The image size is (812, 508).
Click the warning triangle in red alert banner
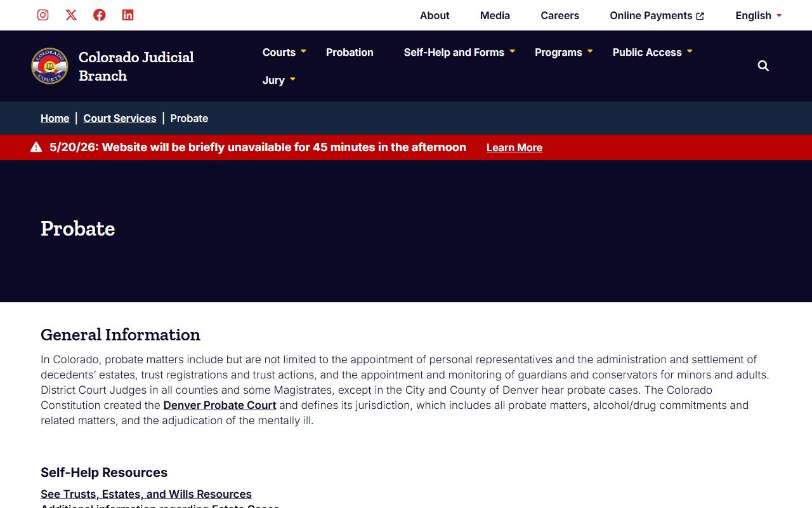click(x=36, y=147)
